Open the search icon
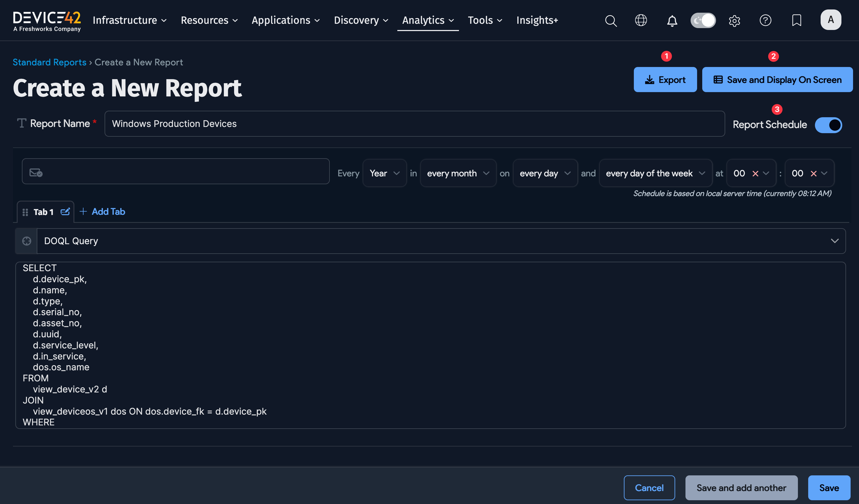 click(x=611, y=21)
